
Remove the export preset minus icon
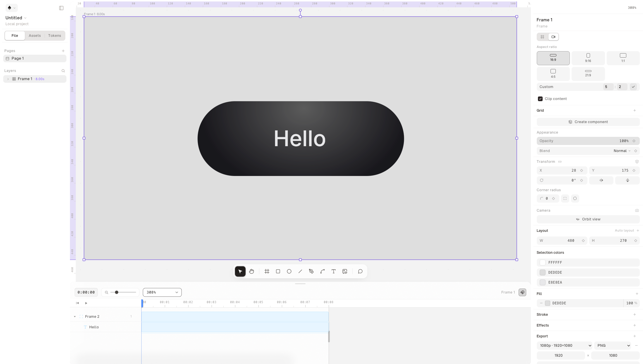tap(636, 346)
